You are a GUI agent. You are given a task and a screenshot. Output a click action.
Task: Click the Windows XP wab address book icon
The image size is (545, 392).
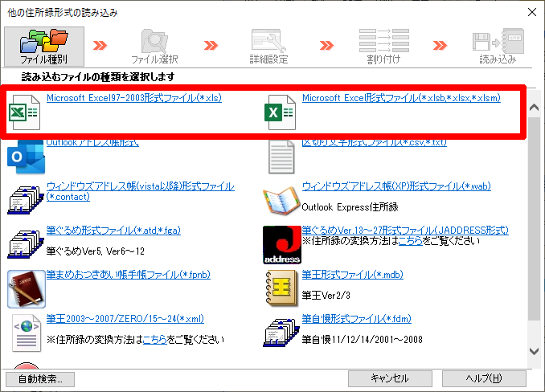[x=281, y=200]
